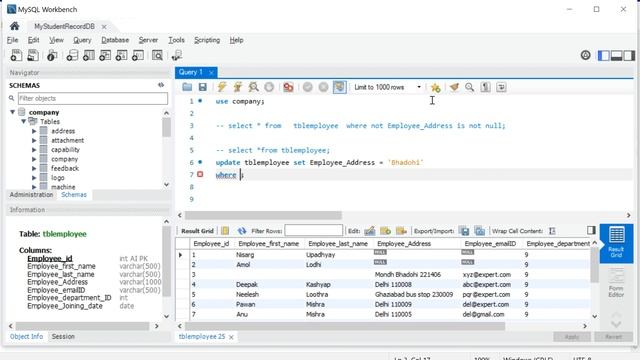Image resolution: width=640 pixels, height=360 pixels.
Task: Toggle auto-commit mode icon
Action: coord(340,87)
